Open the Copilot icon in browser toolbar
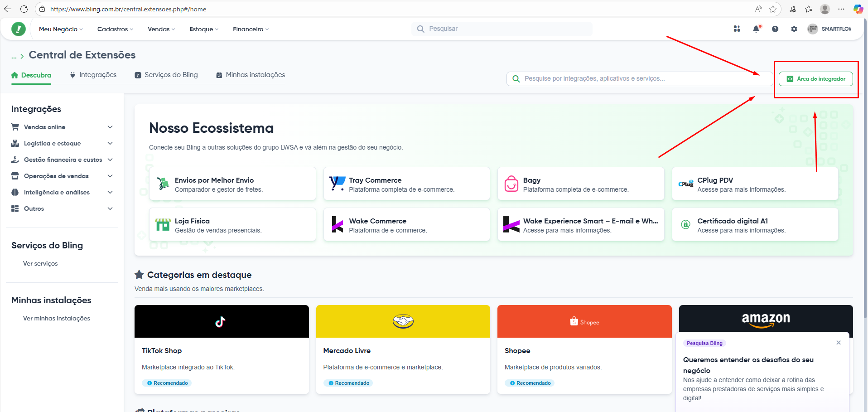This screenshot has height=412, width=868. pyautogui.click(x=858, y=9)
